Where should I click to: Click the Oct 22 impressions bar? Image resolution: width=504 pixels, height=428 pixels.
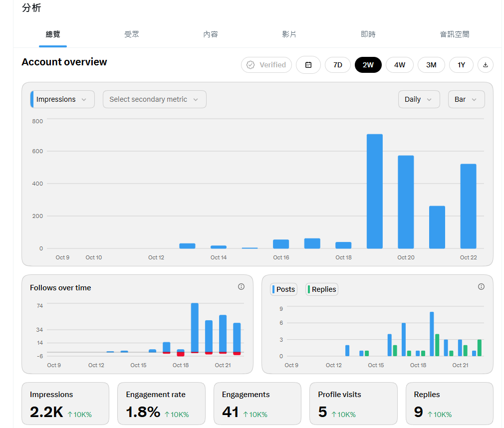pyautogui.click(x=469, y=207)
